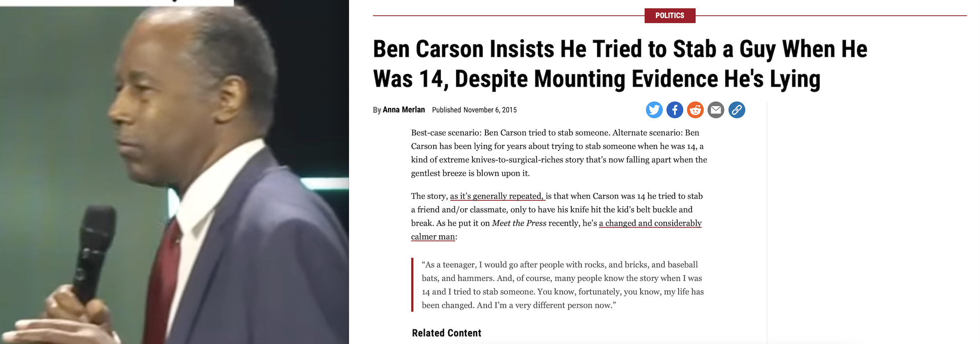Share the article on Twitter
This screenshot has width=980, height=344.
coord(654,110)
